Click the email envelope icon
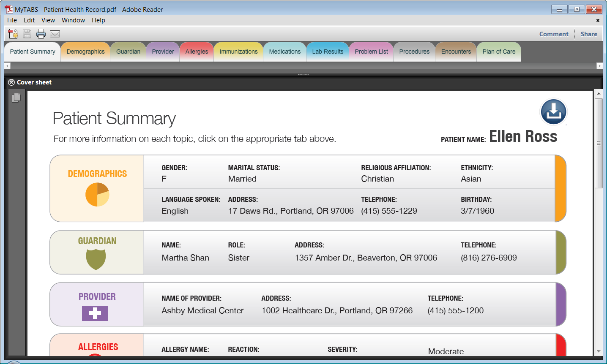This screenshot has height=364, width=607. (55, 34)
